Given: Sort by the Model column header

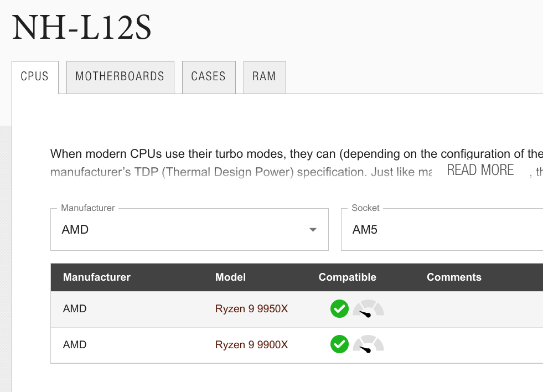Looking at the screenshot, I should 230,277.
